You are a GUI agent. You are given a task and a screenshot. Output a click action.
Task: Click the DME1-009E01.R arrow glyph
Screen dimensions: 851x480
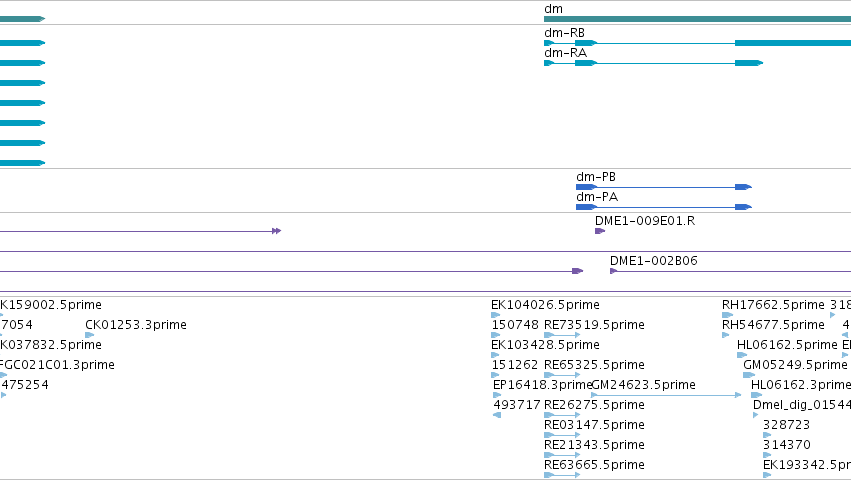click(600, 231)
